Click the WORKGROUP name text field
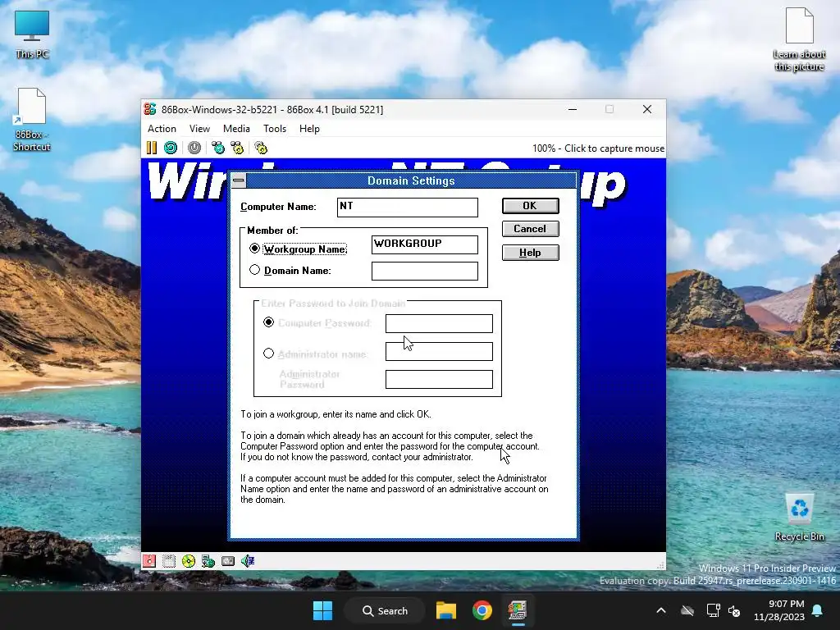 tap(425, 244)
